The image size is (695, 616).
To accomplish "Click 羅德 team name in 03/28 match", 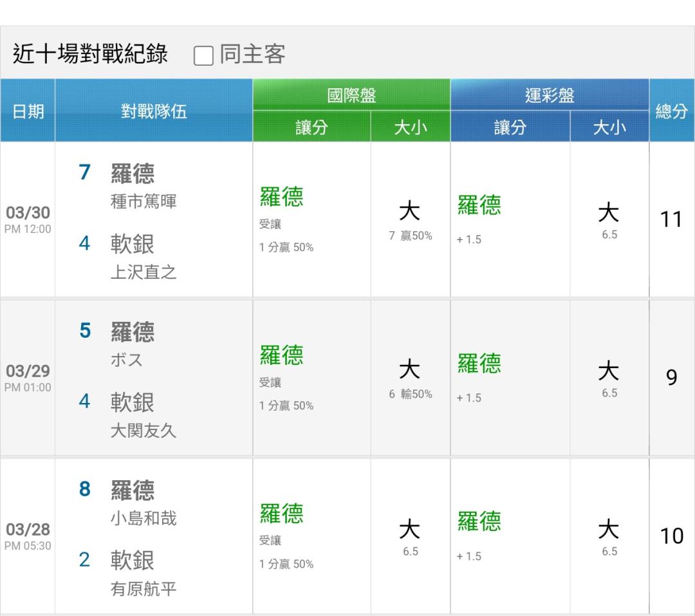I will (x=133, y=490).
